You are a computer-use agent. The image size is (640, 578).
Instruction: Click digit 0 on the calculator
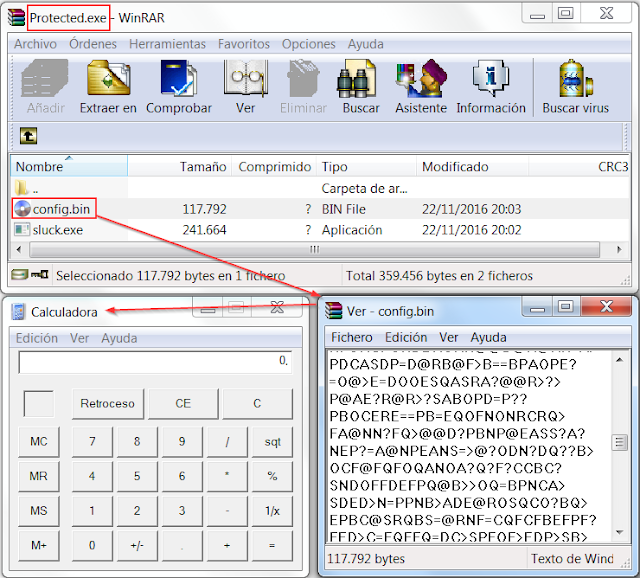pos(92,546)
